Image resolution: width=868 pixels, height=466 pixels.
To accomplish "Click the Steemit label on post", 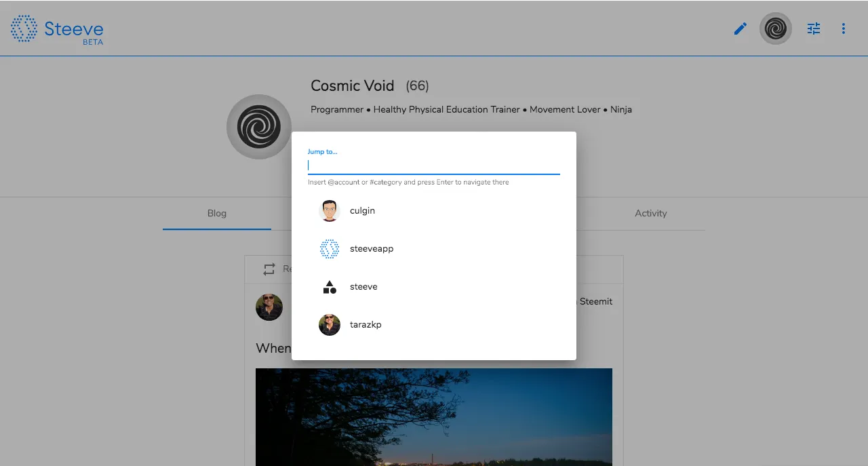I will click(x=596, y=301).
